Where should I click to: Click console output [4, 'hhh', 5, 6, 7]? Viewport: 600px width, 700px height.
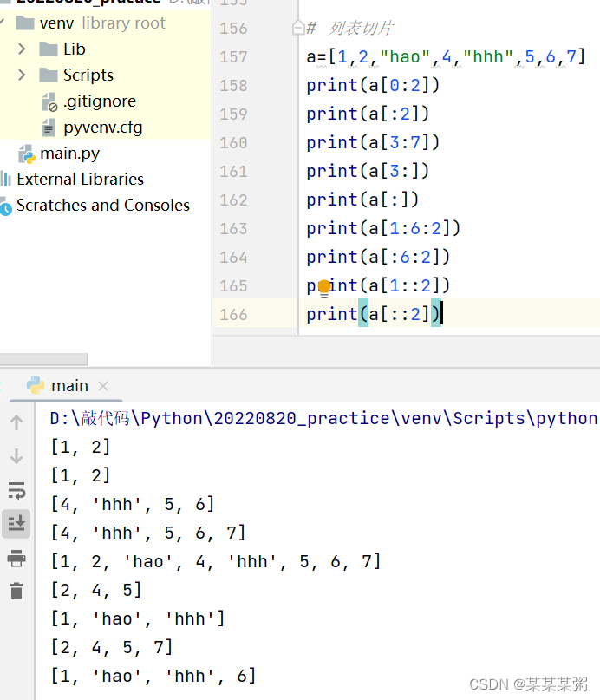point(148,533)
